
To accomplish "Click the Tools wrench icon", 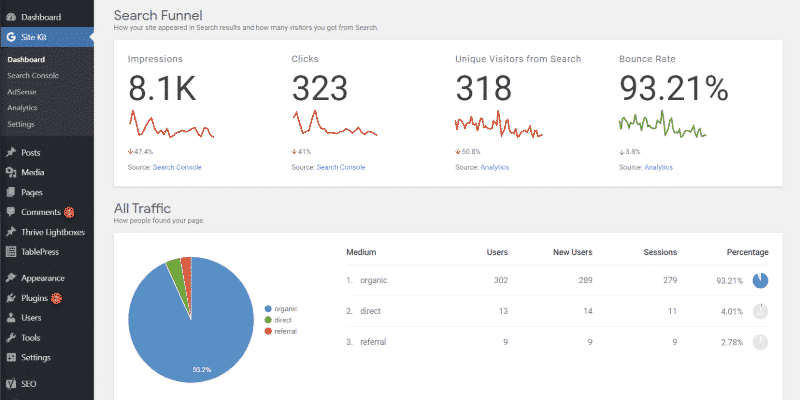I will pos(11,338).
